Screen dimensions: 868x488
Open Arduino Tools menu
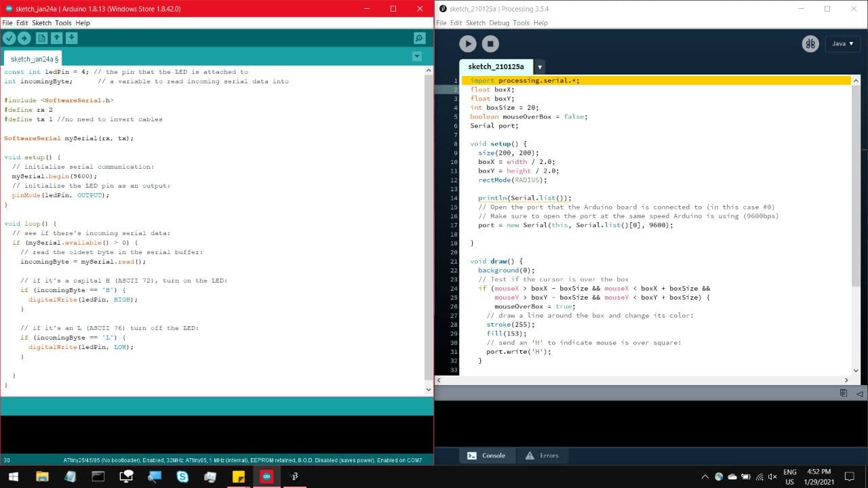click(x=63, y=23)
